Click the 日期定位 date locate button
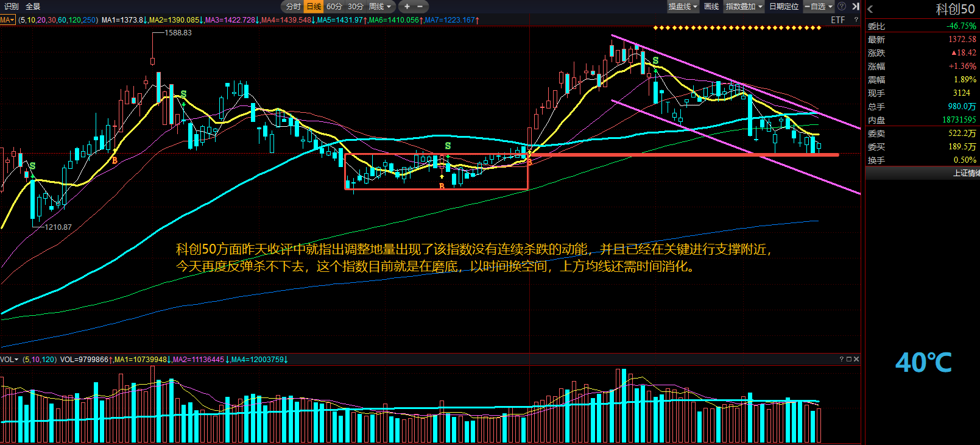The height and width of the screenshot is (445, 980). [x=784, y=7]
